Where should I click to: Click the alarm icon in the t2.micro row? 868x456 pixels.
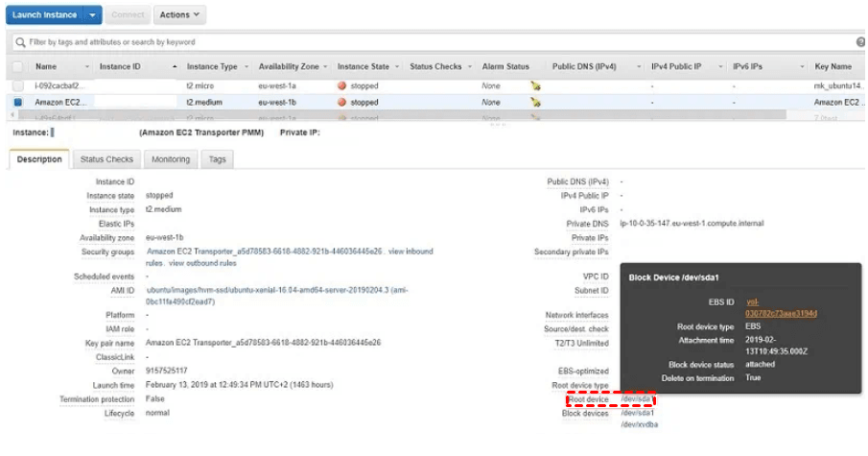pyautogui.click(x=535, y=85)
